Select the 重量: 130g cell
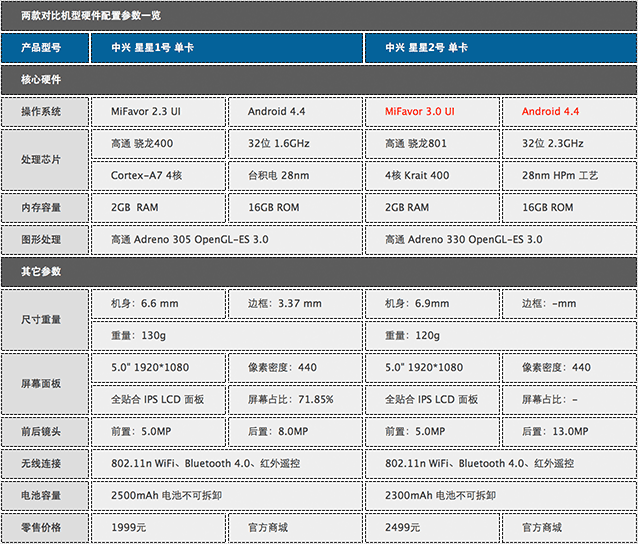This screenshot has width=638, height=544. pyautogui.click(x=227, y=336)
